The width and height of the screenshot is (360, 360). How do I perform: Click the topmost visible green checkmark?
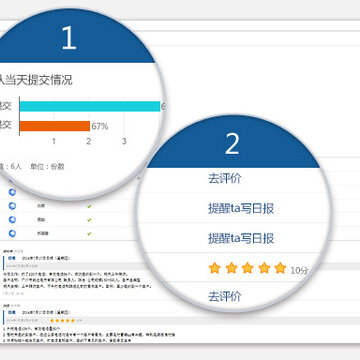point(89,206)
